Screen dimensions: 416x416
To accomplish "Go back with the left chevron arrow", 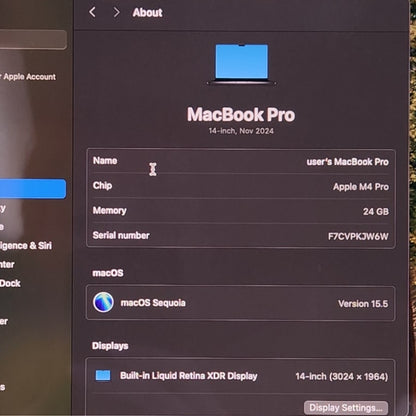I will tap(92, 12).
